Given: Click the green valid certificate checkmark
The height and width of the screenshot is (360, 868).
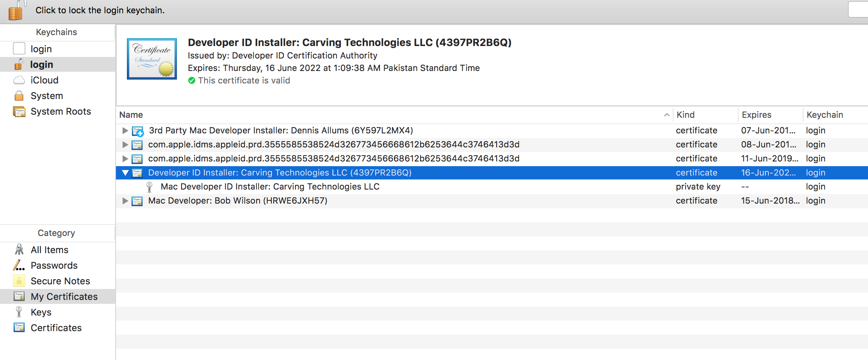Looking at the screenshot, I should point(192,80).
